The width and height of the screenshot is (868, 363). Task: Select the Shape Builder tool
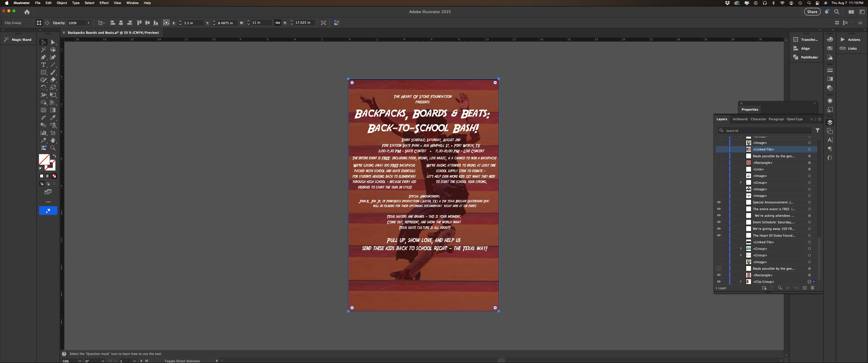[x=43, y=102]
